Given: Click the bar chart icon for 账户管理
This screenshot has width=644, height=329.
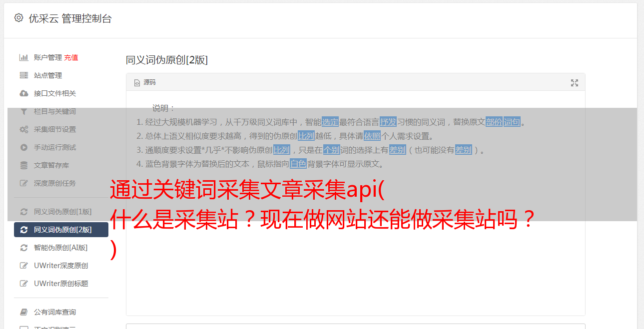Looking at the screenshot, I should pos(23,57).
